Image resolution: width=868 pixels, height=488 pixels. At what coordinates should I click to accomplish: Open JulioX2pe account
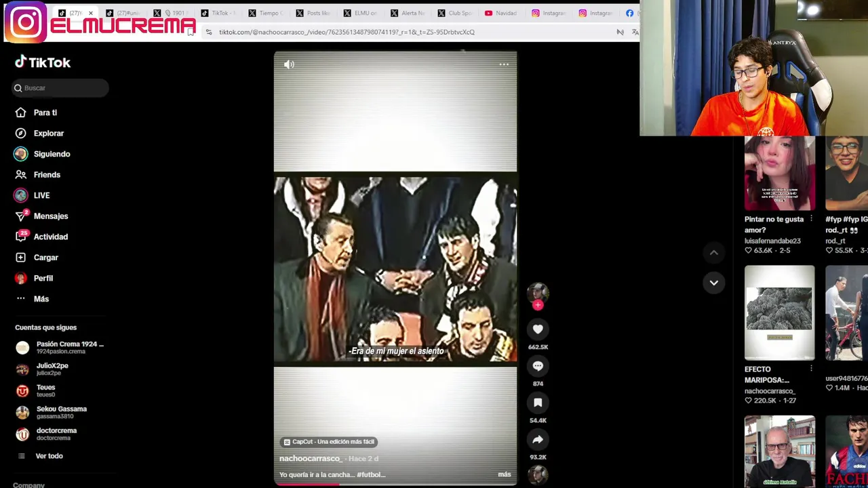point(42,369)
